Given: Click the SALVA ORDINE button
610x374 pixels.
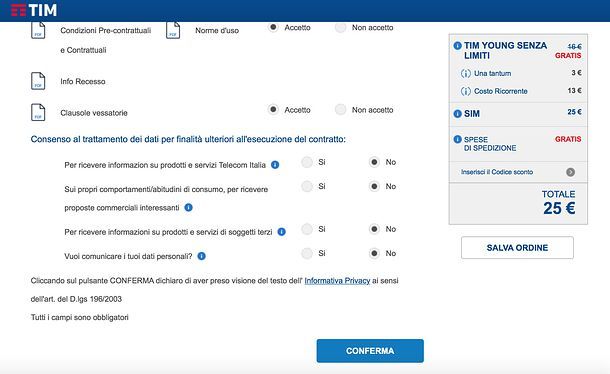Looking at the screenshot, I should (517, 248).
